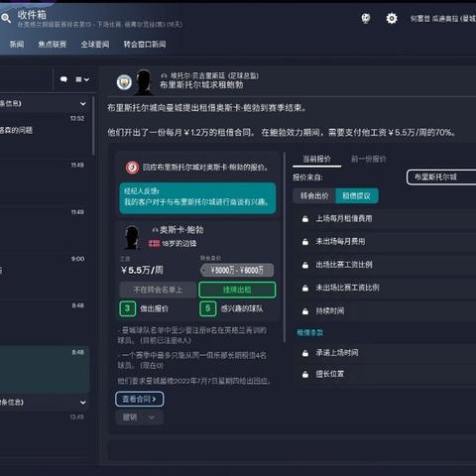Select the 当前报价 tab
The height and width of the screenshot is (476, 476).
click(316, 160)
